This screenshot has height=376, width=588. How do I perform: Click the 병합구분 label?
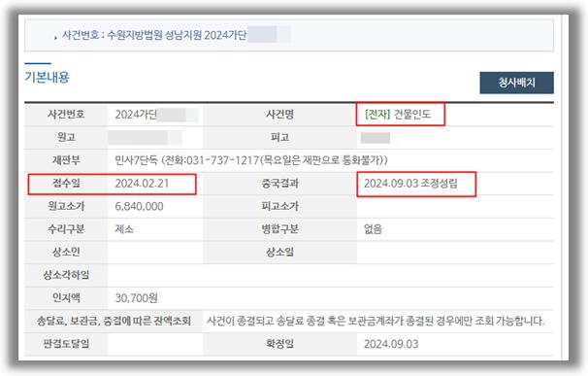279,229
